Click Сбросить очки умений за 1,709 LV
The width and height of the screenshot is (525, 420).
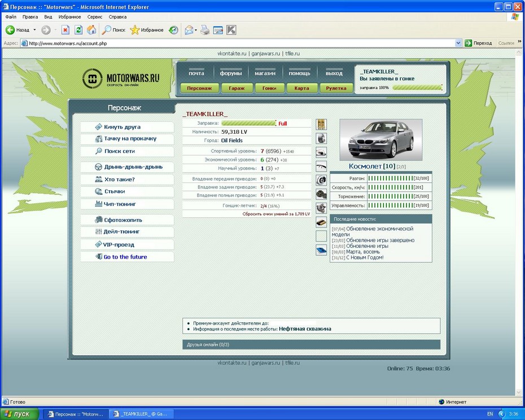coord(276,214)
